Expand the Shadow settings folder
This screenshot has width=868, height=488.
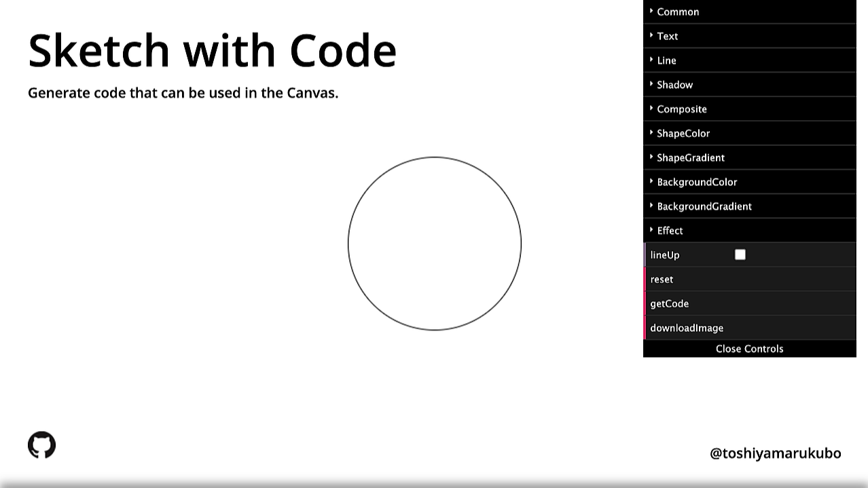674,84
